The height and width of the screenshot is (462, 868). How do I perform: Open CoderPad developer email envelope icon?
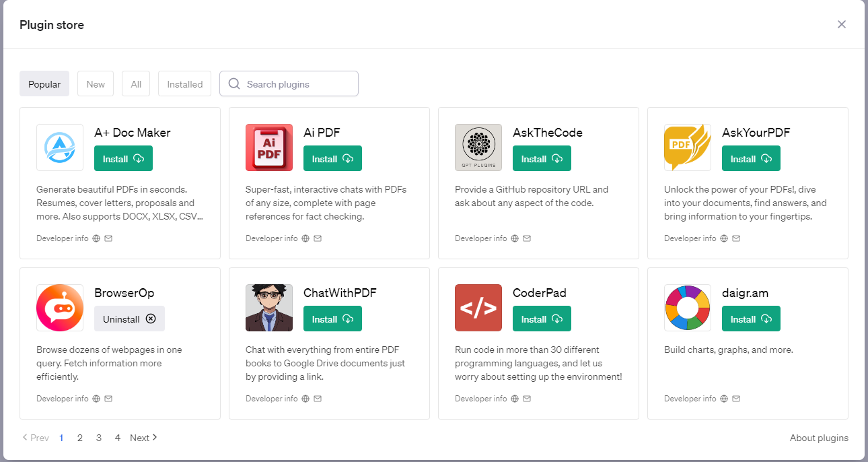[x=527, y=399]
